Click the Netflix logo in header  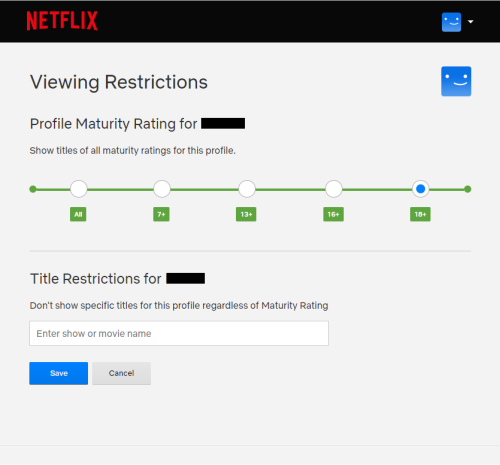tap(62, 21)
